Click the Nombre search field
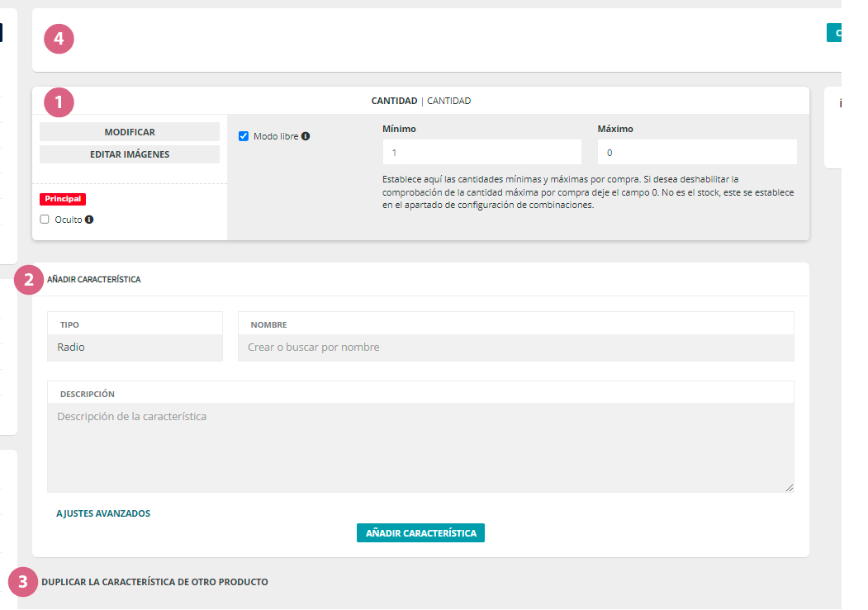The width and height of the screenshot is (868, 610). click(x=515, y=348)
